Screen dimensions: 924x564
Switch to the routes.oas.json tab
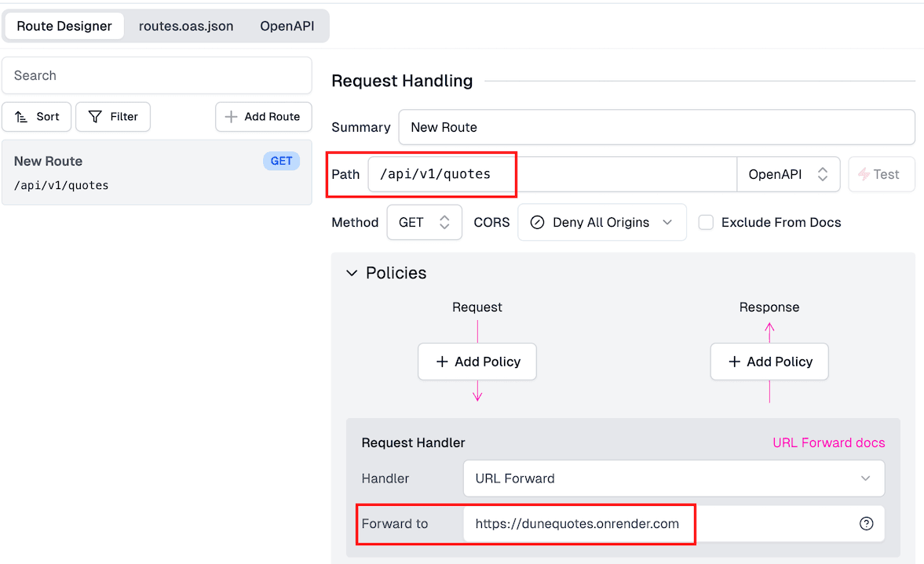[186, 26]
